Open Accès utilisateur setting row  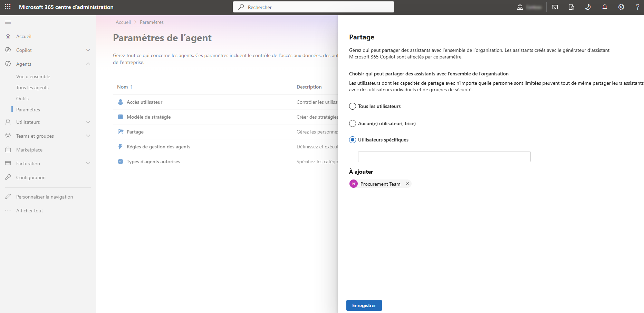(x=225, y=102)
